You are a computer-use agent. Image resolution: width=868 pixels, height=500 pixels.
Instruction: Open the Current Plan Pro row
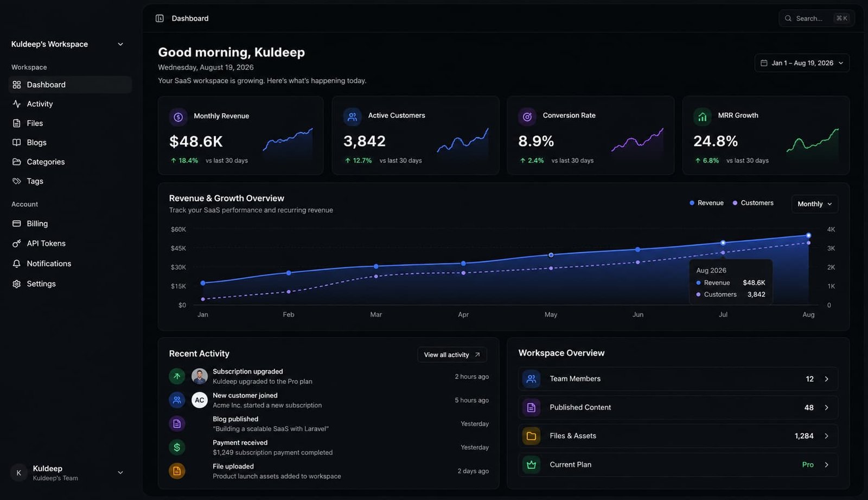(x=678, y=465)
